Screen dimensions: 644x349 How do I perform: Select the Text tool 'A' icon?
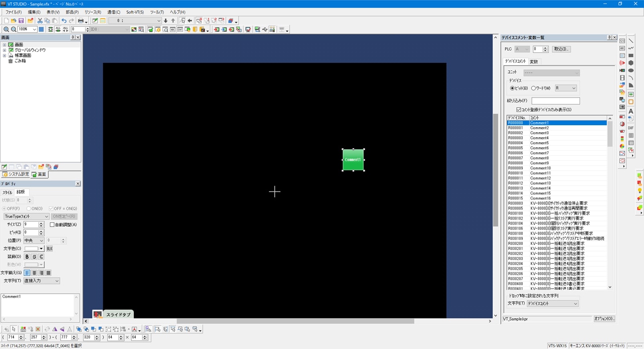pos(631,111)
